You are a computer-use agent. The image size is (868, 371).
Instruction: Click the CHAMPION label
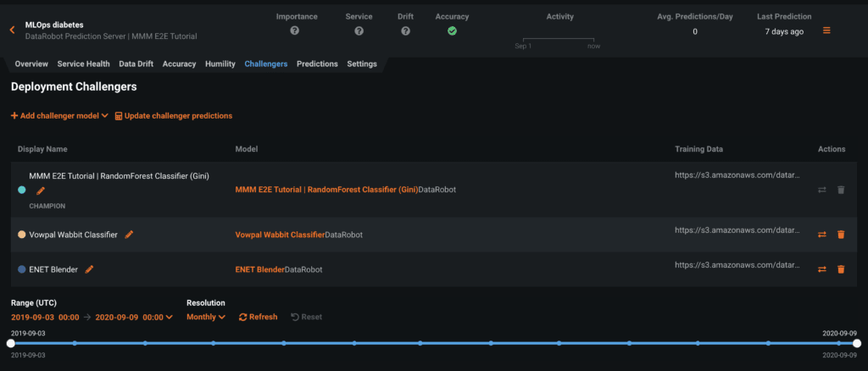[47, 206]
